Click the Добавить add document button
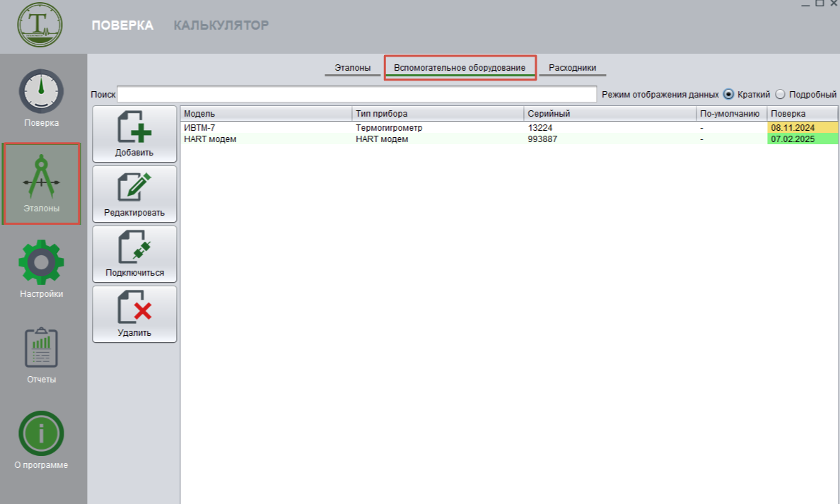The height and width of the screenshot is (504, 840). (x=134, y=134)
